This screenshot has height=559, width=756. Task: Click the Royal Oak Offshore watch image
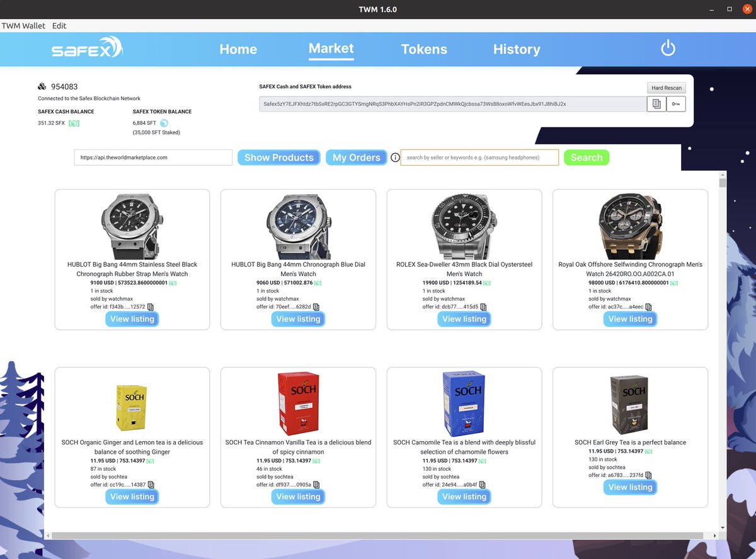pos(630,226)
